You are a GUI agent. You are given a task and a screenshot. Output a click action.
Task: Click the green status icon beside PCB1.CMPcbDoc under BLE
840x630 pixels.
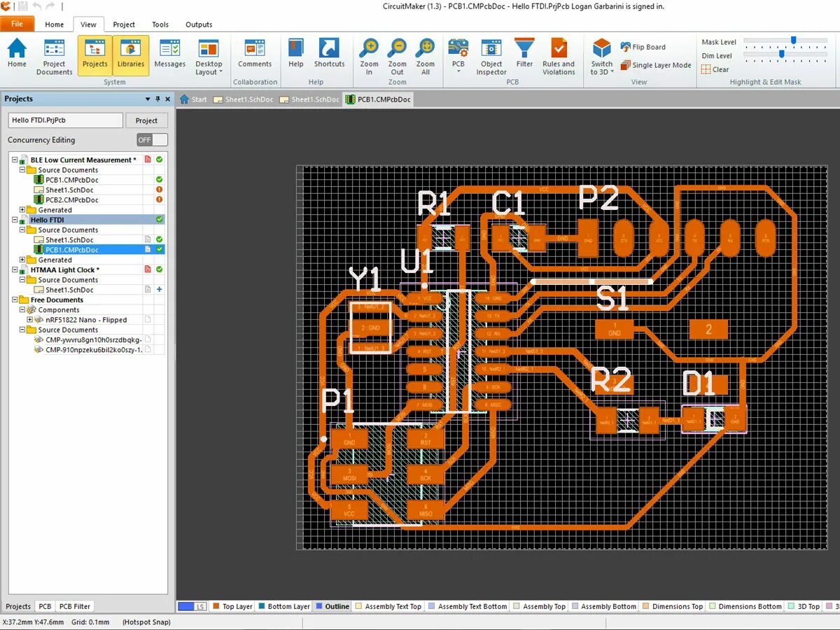160,180
